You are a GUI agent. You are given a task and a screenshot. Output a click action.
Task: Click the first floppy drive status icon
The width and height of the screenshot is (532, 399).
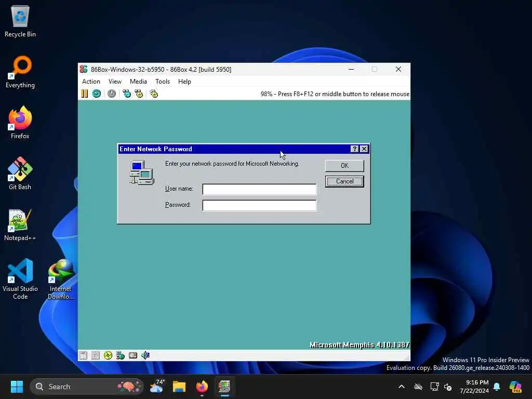coord(83,355)
